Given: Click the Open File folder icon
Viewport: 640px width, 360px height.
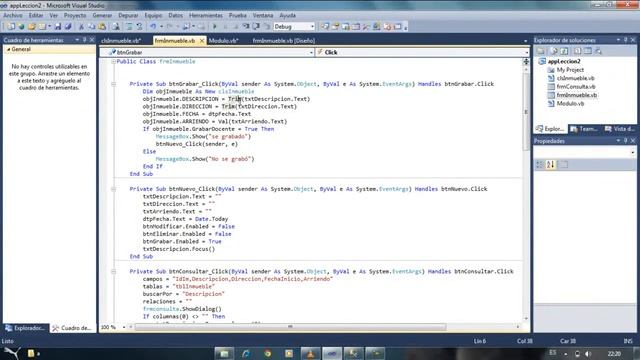Looking at the screenshot, I should (31, 27).
